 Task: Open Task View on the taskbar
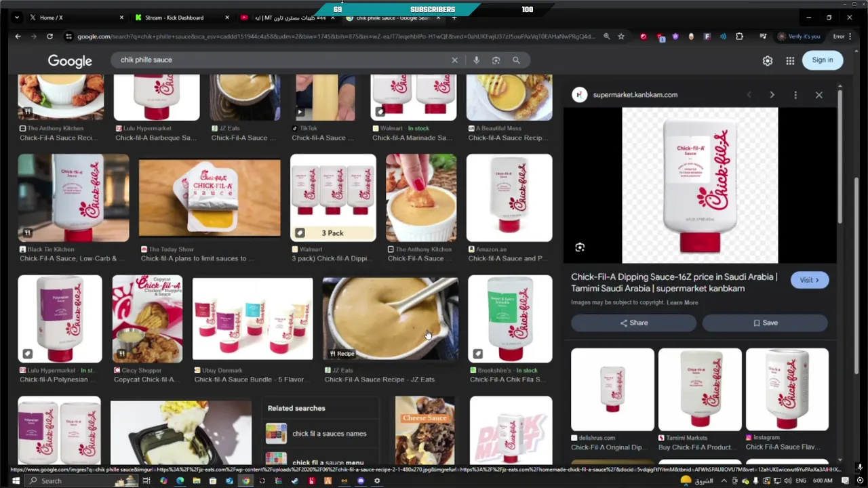[146, 481]
